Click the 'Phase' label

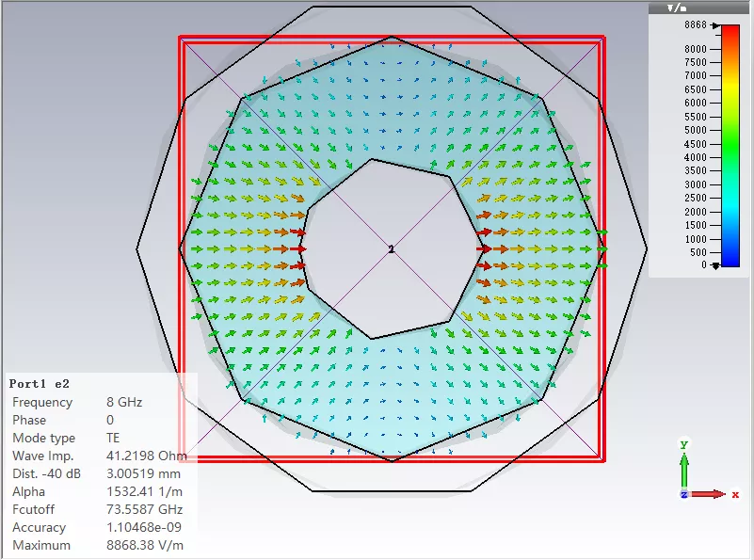[29, 420]
